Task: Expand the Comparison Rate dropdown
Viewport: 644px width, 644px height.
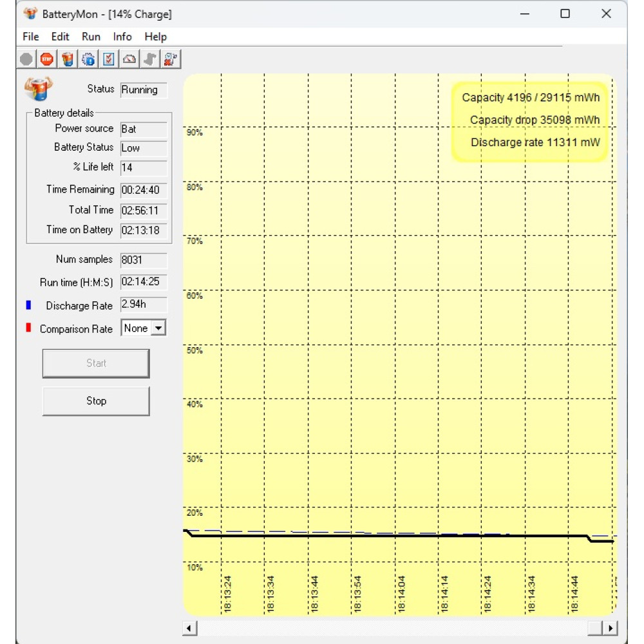Action: click(x=158, y=328)
